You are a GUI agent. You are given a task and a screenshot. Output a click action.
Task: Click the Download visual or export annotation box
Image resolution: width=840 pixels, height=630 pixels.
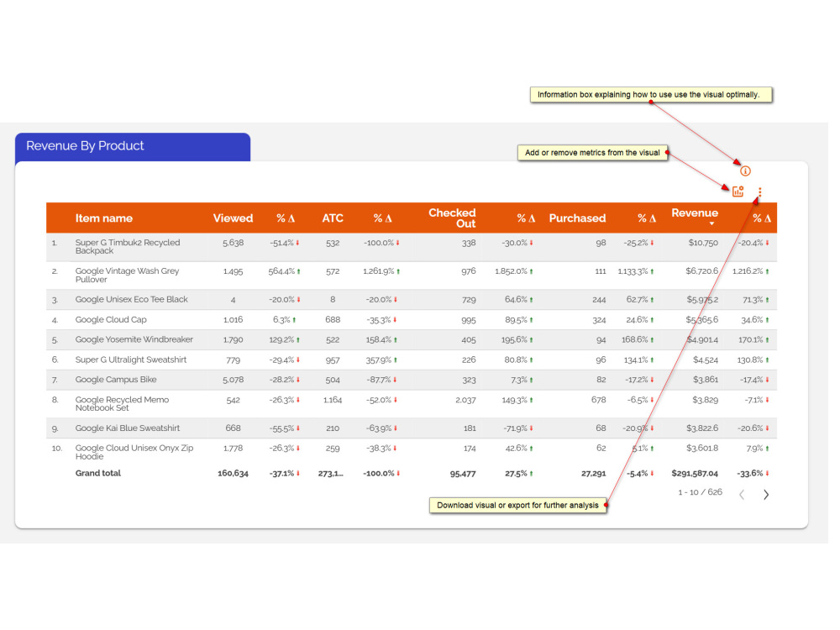click(518, 505)
